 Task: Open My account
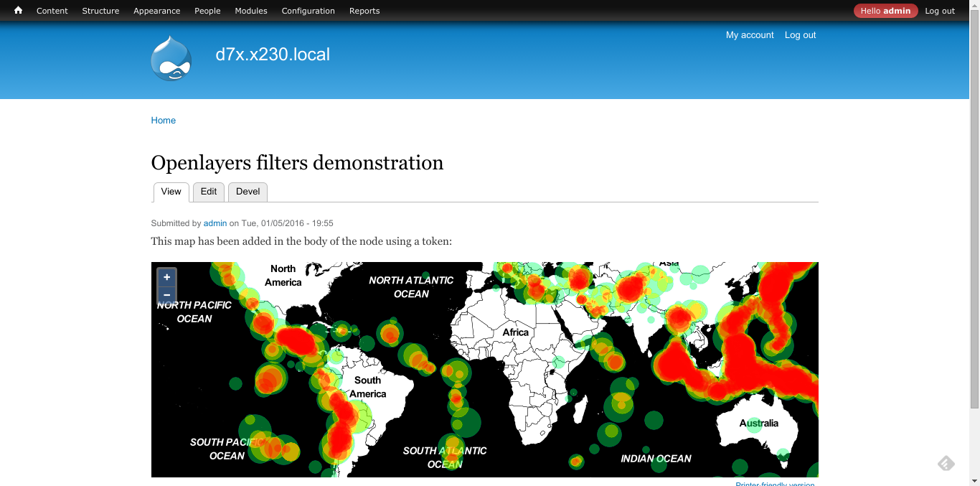[x=750, y=34]
